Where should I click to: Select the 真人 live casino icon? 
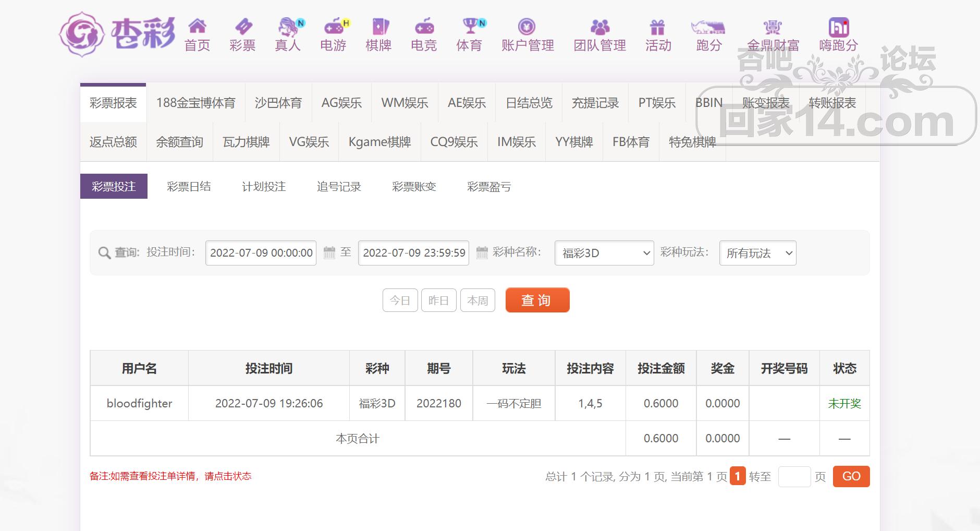click(288, 26)
